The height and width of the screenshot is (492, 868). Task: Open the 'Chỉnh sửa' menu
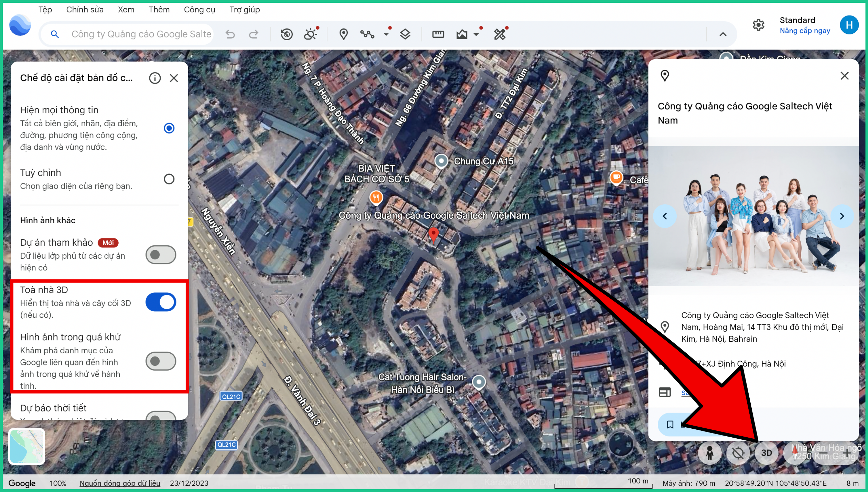pos(85,10)
